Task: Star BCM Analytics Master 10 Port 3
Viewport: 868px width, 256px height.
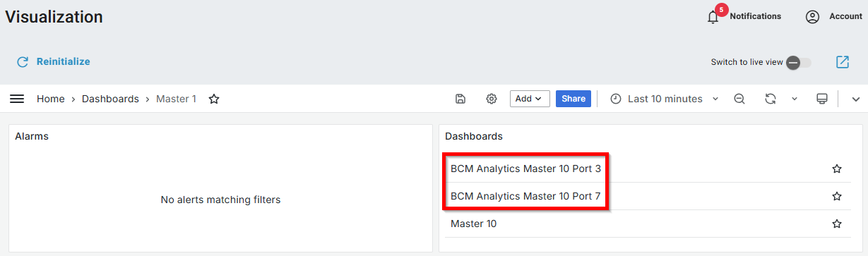Action: (837, 169)
